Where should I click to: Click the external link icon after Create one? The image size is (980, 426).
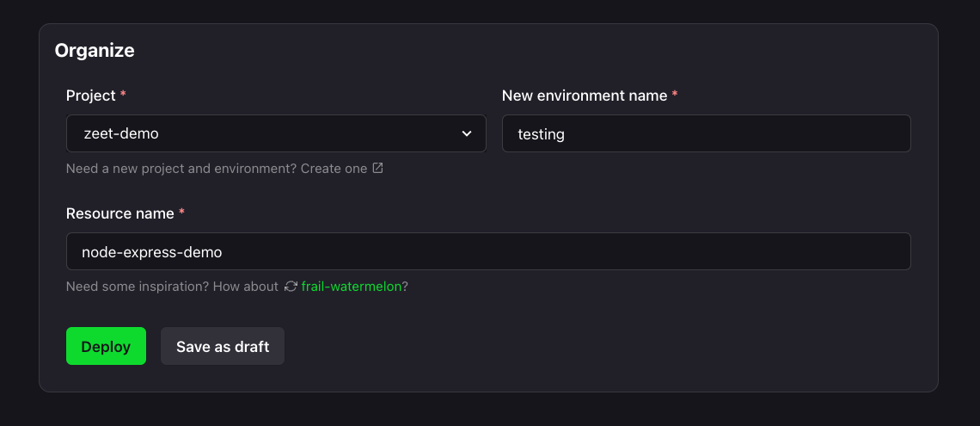(x=377, y=169)
